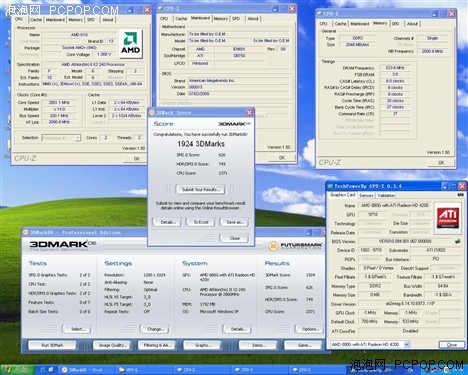This screenshot has height=375, width=468.
Task: Click the BIOS Brand 'American Megatrends Inc.' field
Action: 239,80
